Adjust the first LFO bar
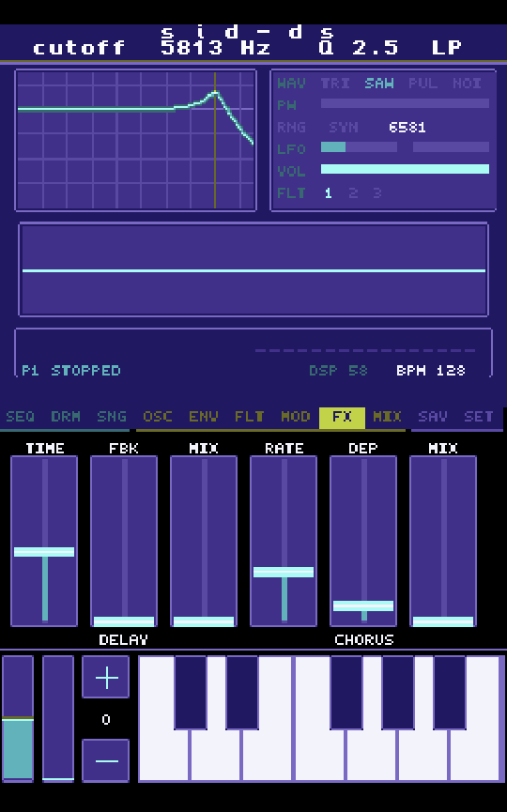Viewport: 507px width, 812px height. click(359, 147)
